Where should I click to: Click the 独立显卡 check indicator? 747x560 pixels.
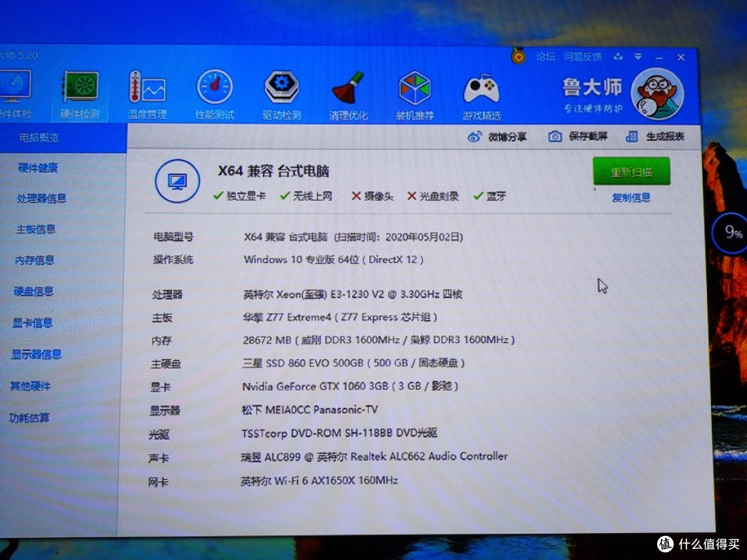[x=239, y=196]
